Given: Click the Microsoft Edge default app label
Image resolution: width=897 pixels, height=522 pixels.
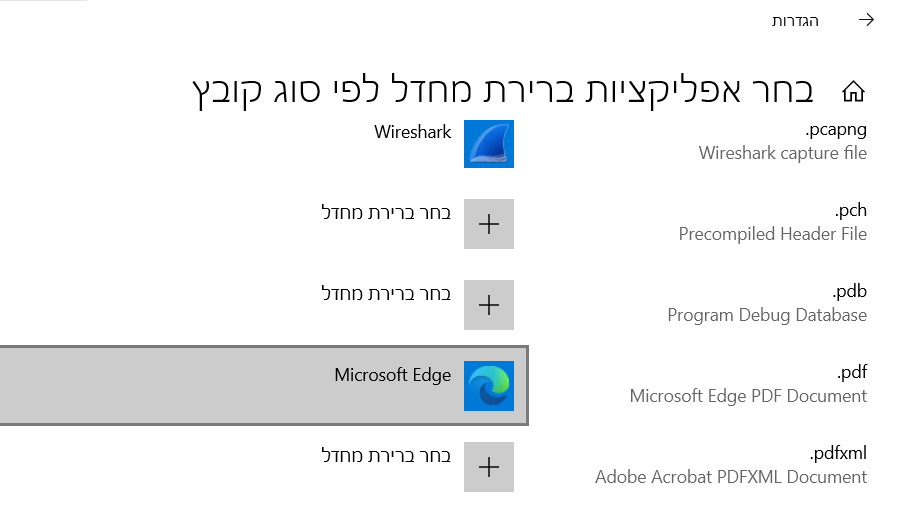Looking at the screenshot, I should 393,375.
